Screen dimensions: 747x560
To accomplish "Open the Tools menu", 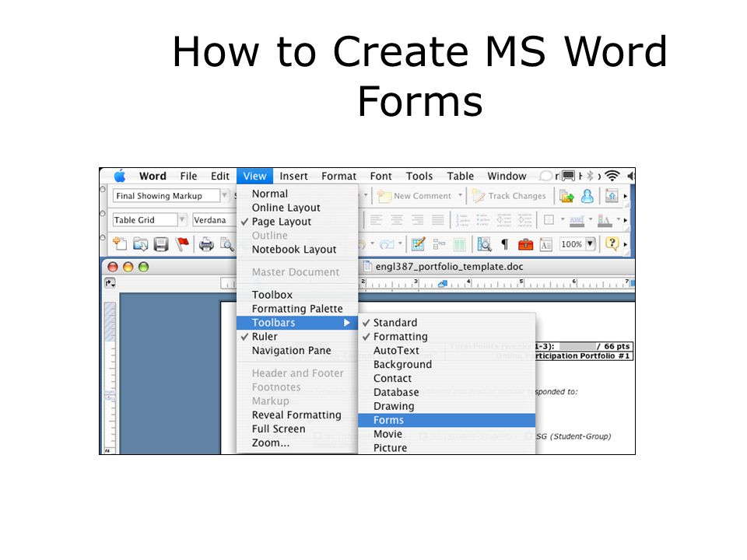I will (419, 176).
